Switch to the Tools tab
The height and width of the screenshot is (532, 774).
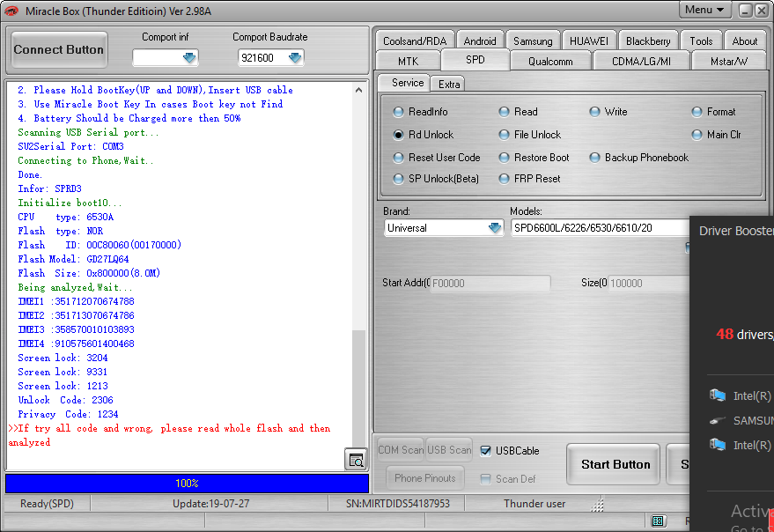[x=701, y=41]
